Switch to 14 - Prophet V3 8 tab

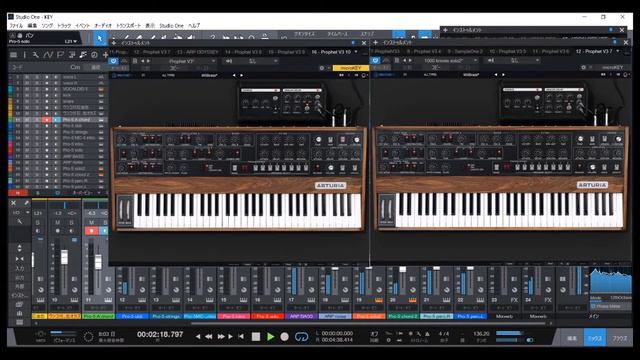coord(243,52)
